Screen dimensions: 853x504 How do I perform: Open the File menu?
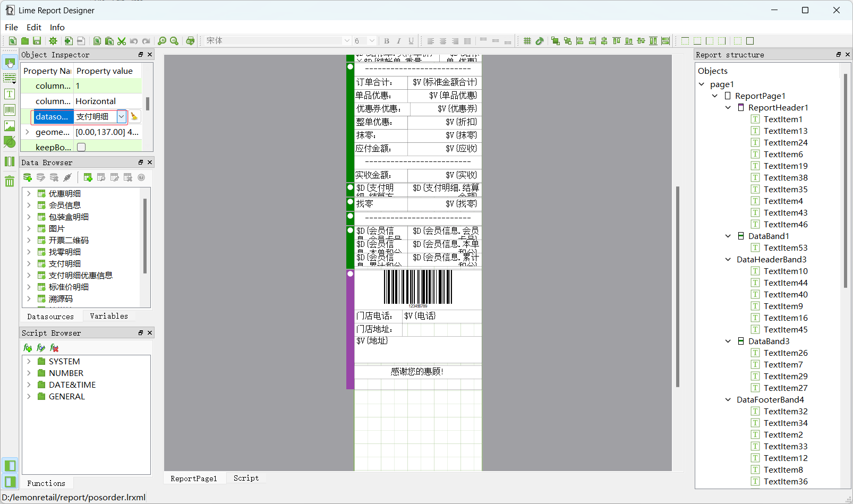(11, 27)
